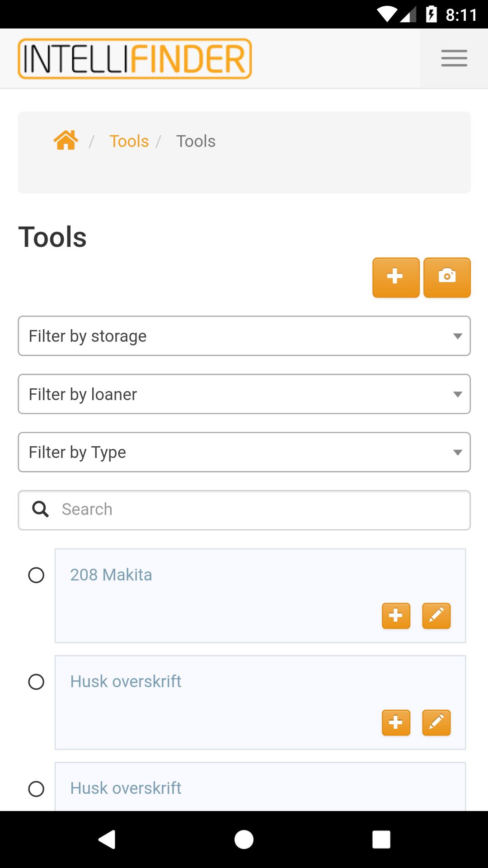This screenshot has height=868, width=488.
Task: Expand the Filter by Type dropdown
Action: point(244,452)
